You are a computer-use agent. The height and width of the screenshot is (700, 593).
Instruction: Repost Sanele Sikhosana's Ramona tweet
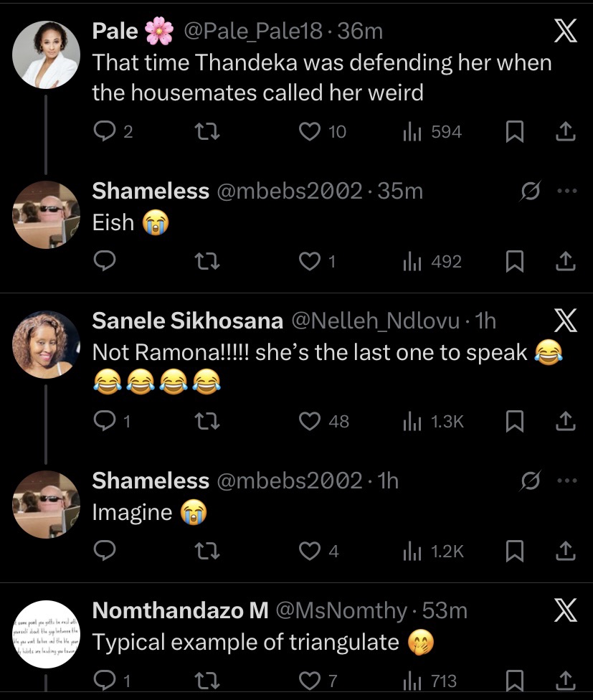coord(208,422)
